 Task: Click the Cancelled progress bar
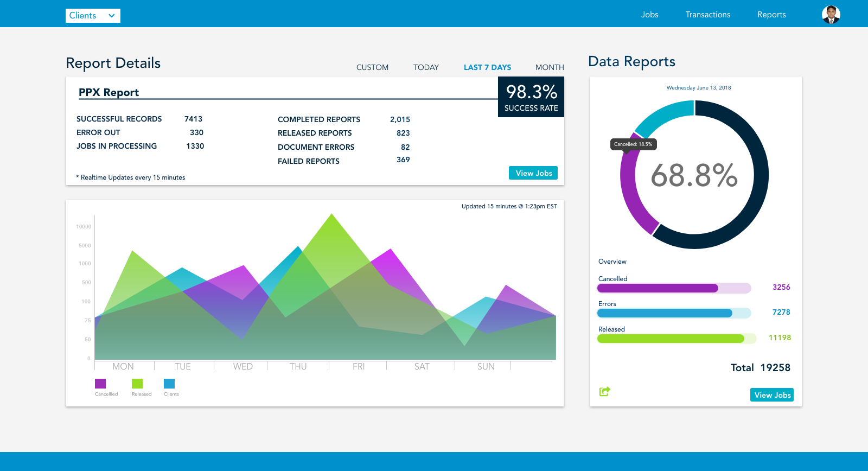click(674, 288)
